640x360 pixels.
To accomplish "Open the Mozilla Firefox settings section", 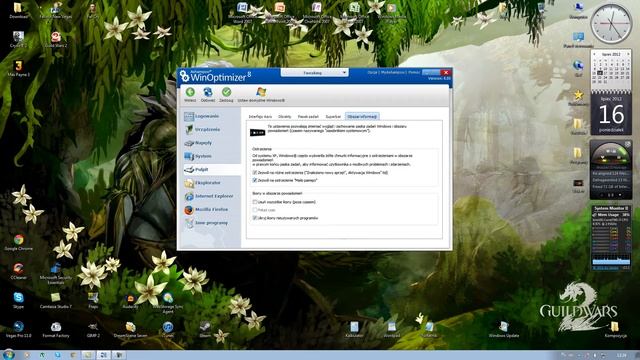I will point(211,210).
